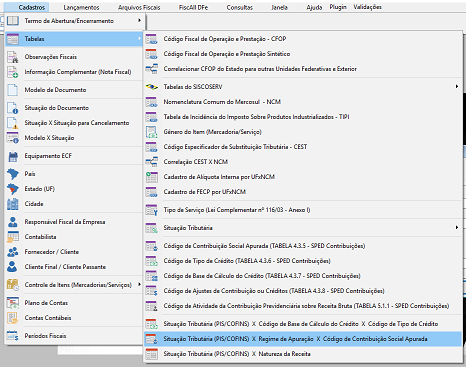Open the Consultas menu

tap(239, 7)
